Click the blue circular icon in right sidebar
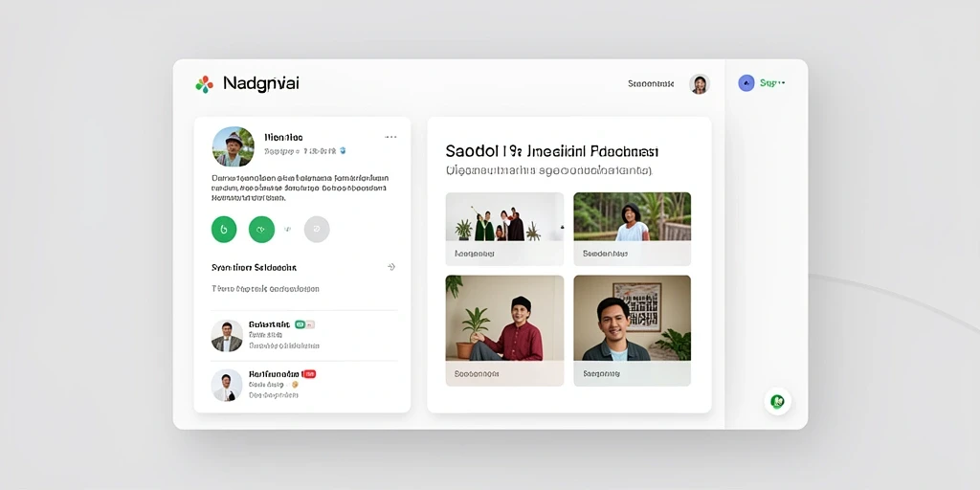 [746, 83]
